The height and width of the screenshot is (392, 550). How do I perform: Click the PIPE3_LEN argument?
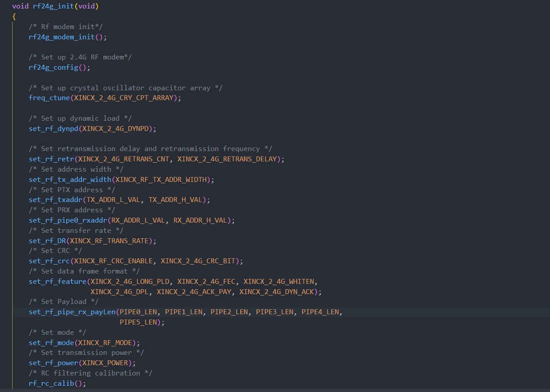coord(274,312)
